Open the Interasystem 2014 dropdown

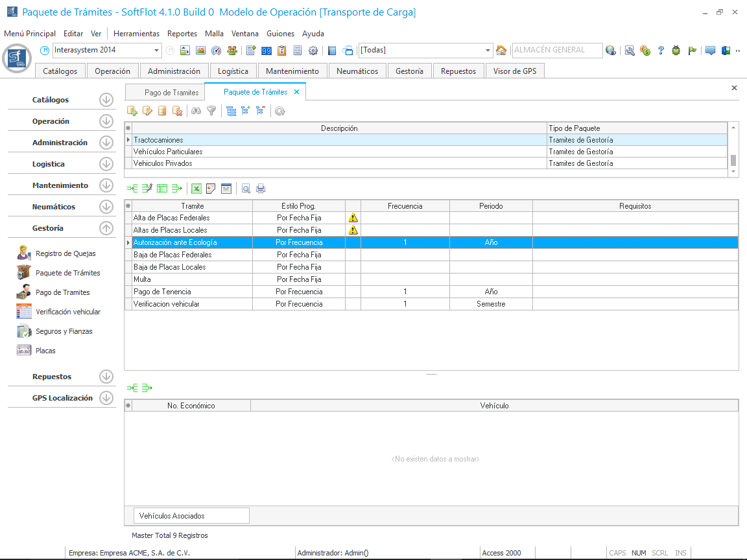pos(157,51)
